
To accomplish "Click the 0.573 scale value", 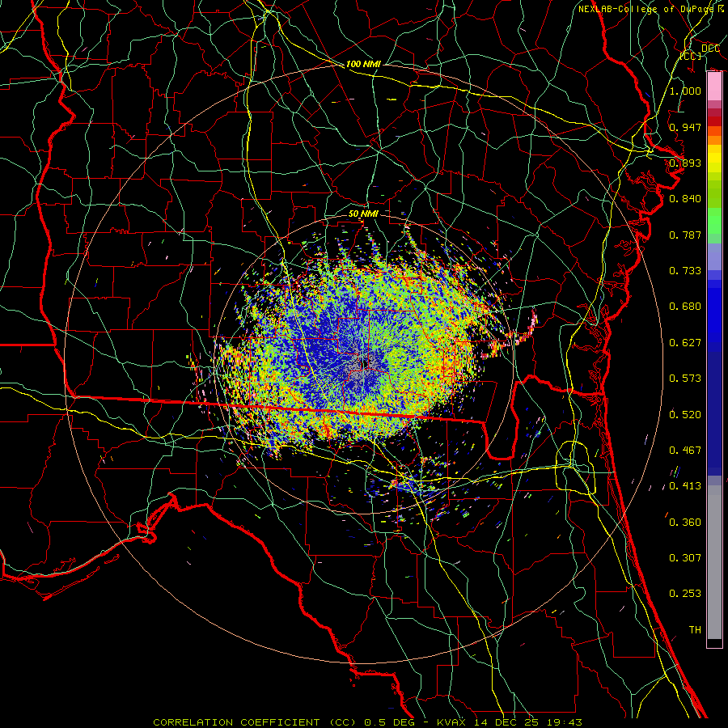I will pos(685,379).
